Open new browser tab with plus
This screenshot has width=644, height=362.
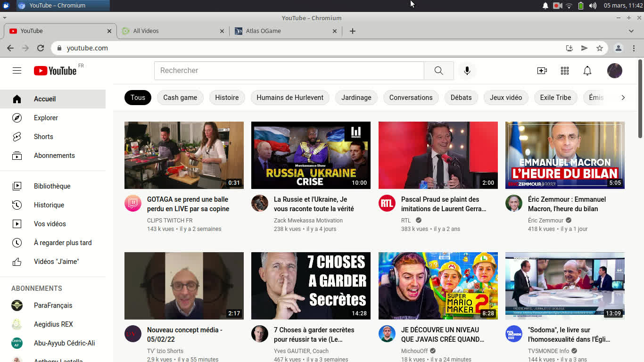[353, 31]
